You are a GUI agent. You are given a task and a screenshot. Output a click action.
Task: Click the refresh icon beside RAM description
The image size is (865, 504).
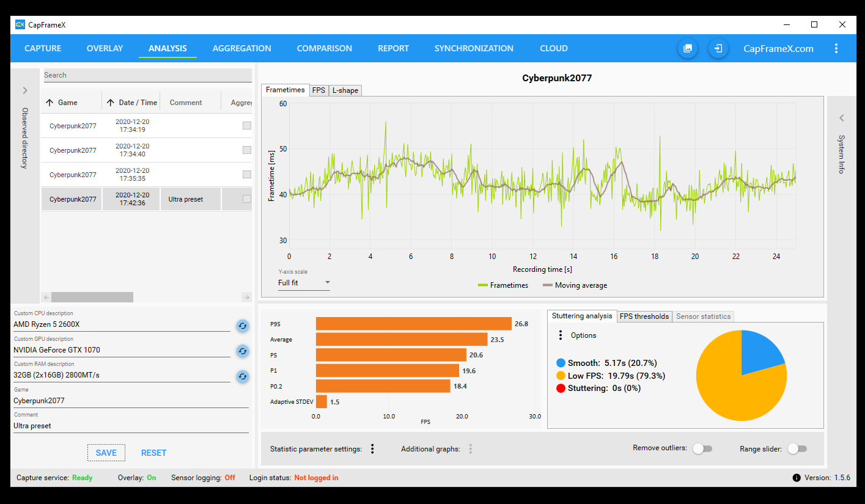tap(243, 376)
